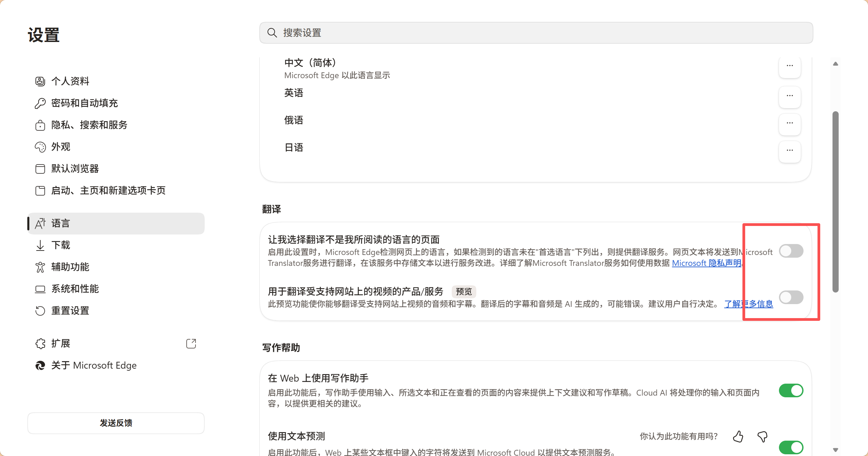Click the laptop icon beside 系统和性能
Viewport: 868px width, 456px height.
coord(40,289)
